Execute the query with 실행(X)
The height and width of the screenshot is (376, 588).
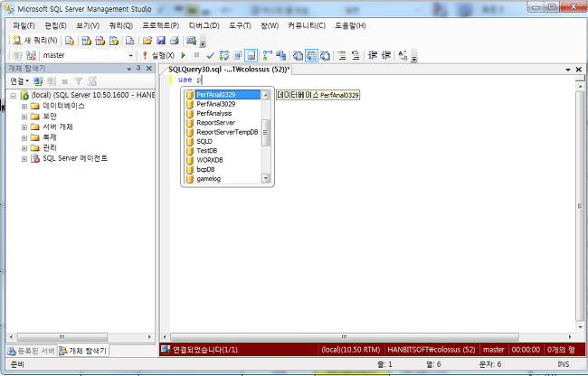tap(158, 55)
